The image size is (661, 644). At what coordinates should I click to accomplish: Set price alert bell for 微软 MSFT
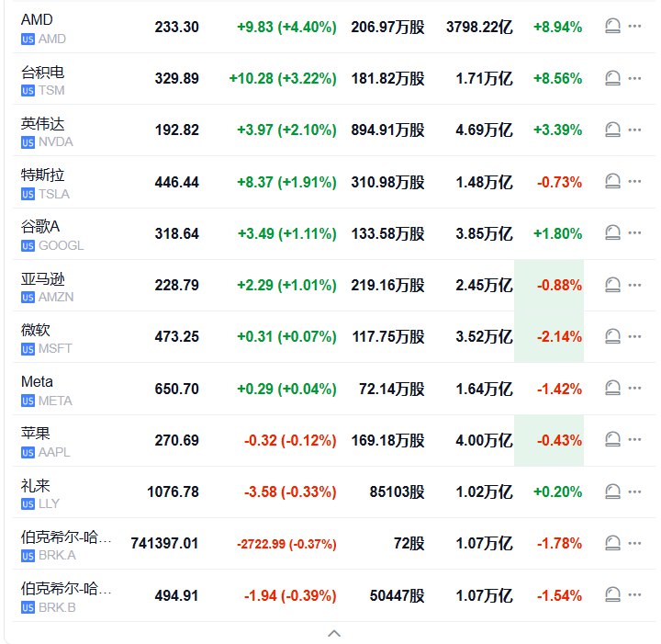612,336
